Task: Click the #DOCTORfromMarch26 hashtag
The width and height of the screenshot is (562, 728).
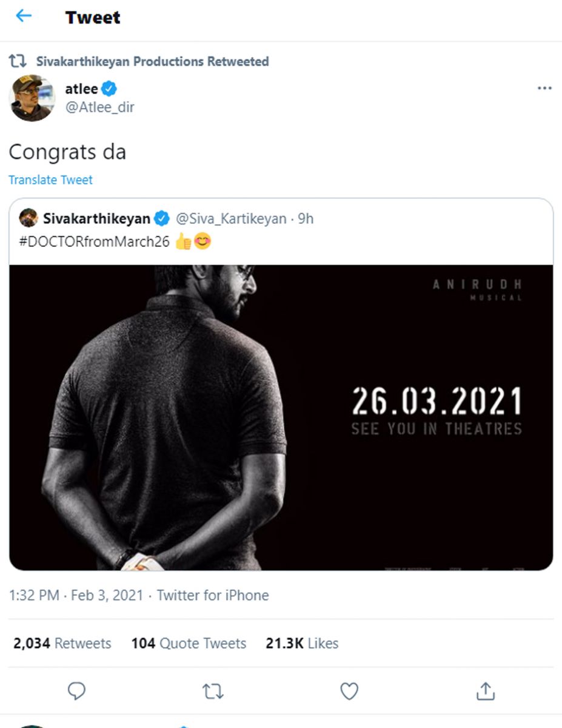Action: click(95, 241)
